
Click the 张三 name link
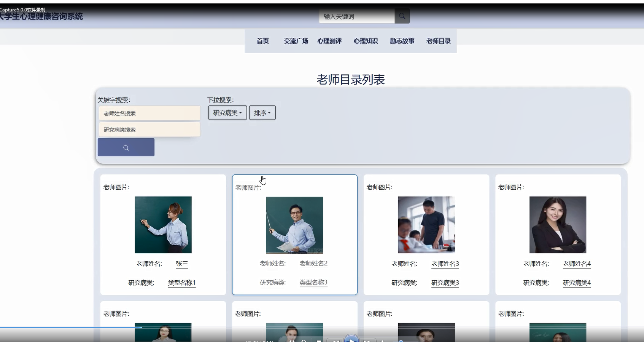(182, 264)
